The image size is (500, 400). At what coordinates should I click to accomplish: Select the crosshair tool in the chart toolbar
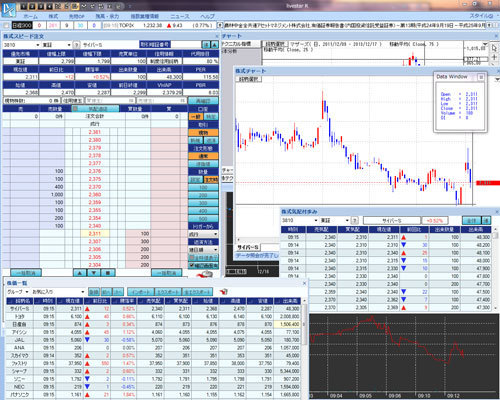coord(494,58)
